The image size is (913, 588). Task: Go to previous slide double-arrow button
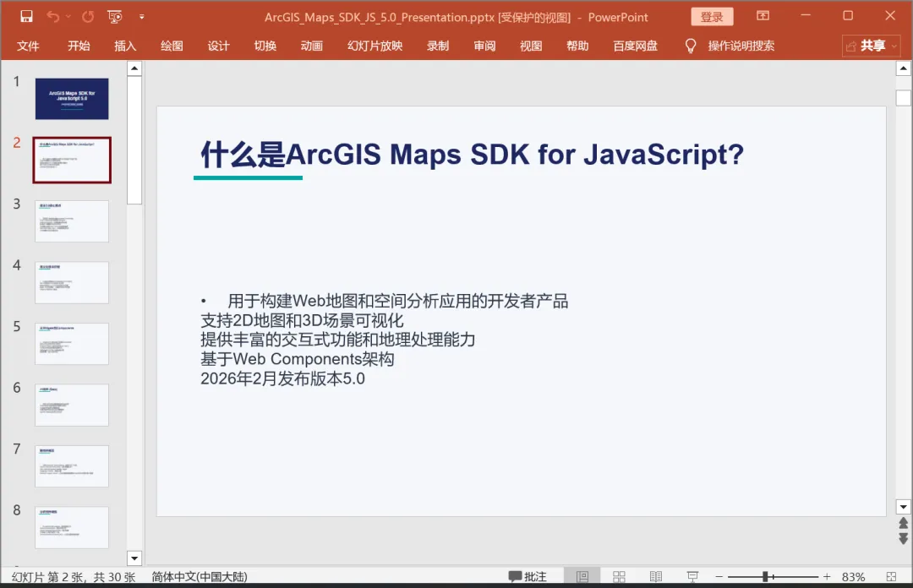[903, 524]
